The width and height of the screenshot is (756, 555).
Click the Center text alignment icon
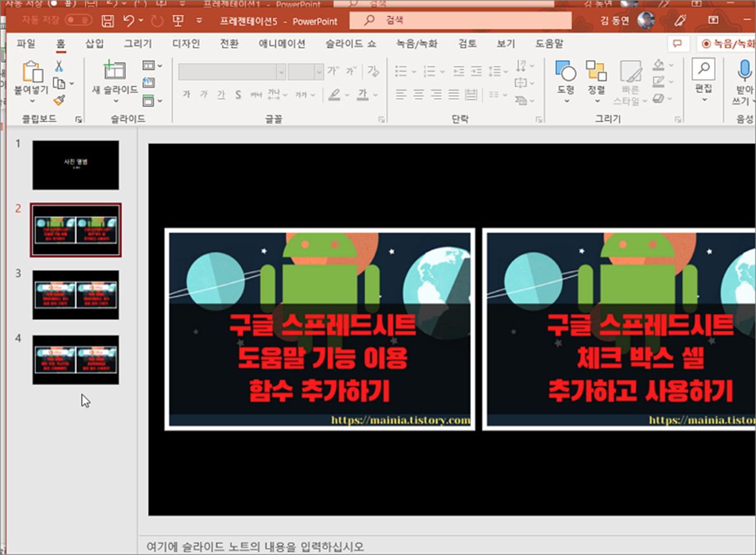[x=419, y=94]
